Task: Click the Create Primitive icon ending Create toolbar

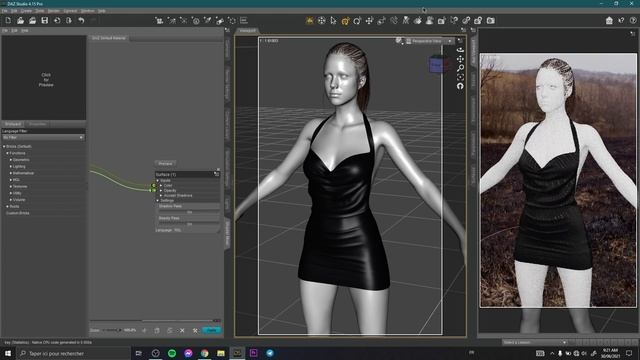Action: [232, 20]
